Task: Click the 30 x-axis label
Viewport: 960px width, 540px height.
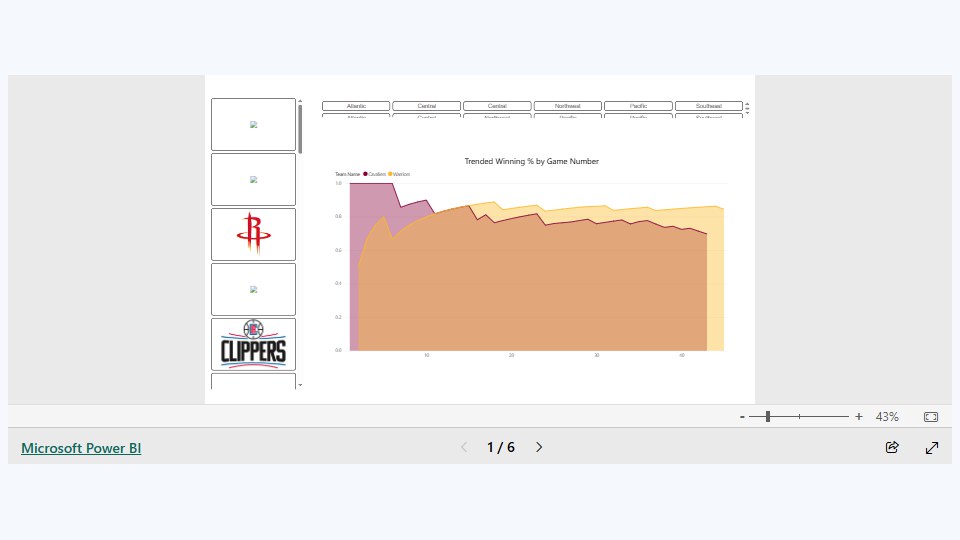Action: pos(596,355)
